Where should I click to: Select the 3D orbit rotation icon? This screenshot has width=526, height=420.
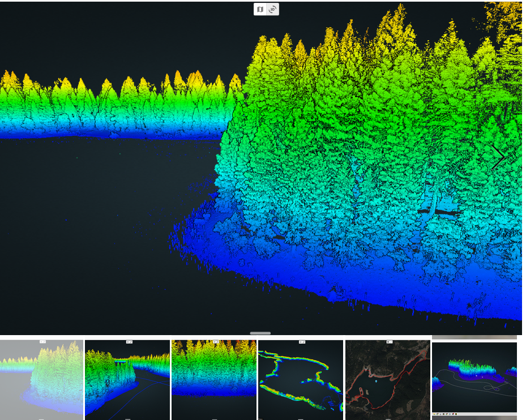272,9
